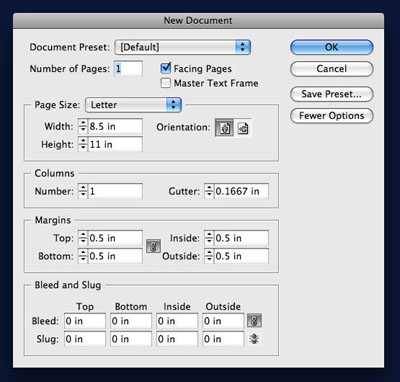400x382 pixels.
Task: Toggle the margins chain-link icon
Action: pos(153,246)
